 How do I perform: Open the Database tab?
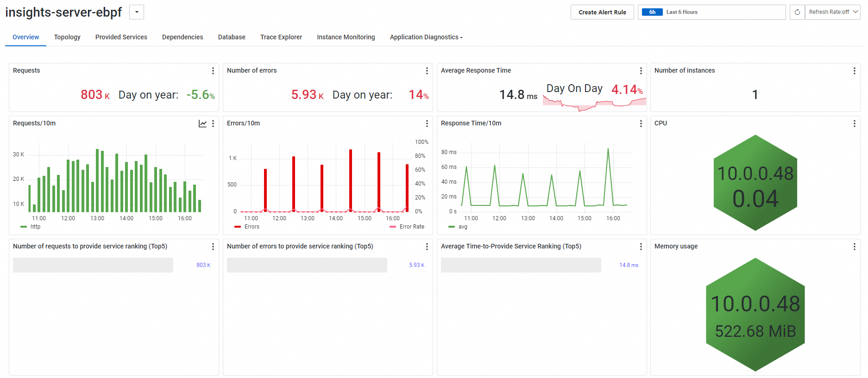tap(232, 37)
